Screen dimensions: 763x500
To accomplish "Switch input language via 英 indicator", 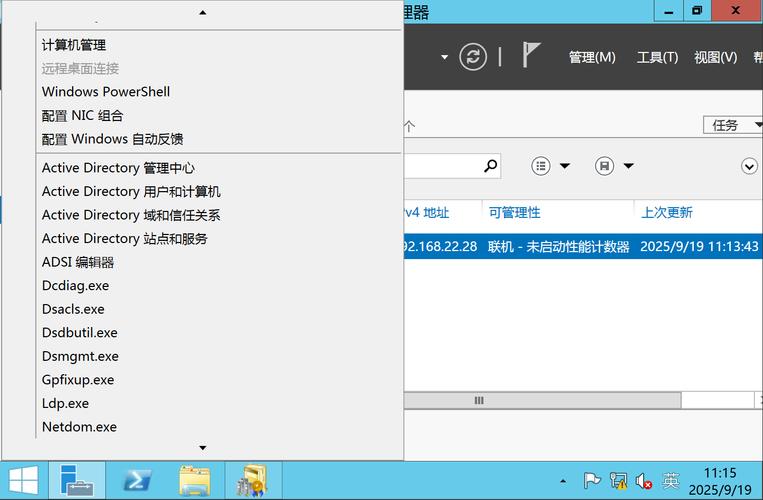I will [x=671, y=481].
